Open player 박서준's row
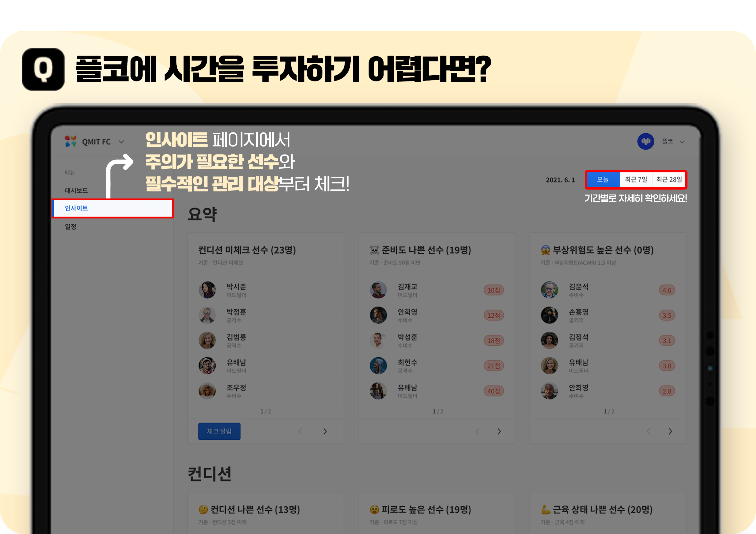The height and width of the screenshot is (534, 756). coord(266,290)
